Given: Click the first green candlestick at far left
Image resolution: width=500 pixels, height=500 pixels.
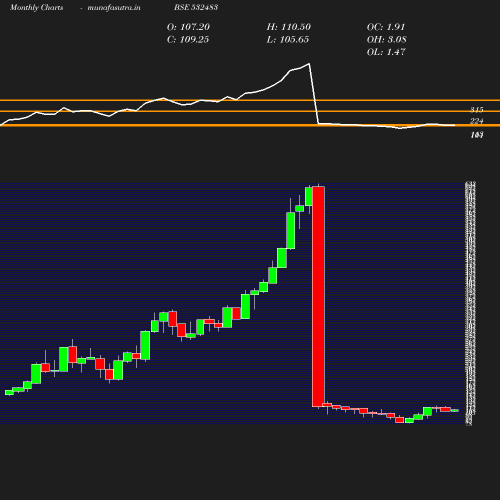Looking at the screenshot, I should click(x=9, y=392).
